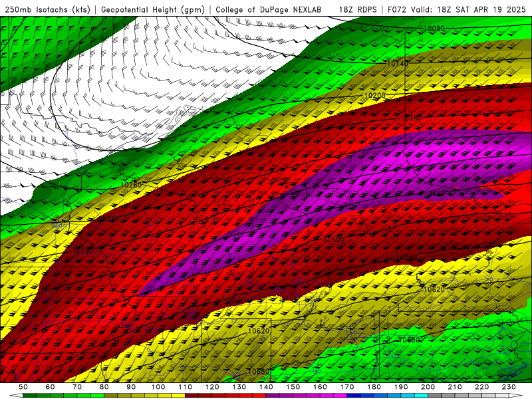Click the 10320 height contour label
532x399 pixels.
coord(109,219)
